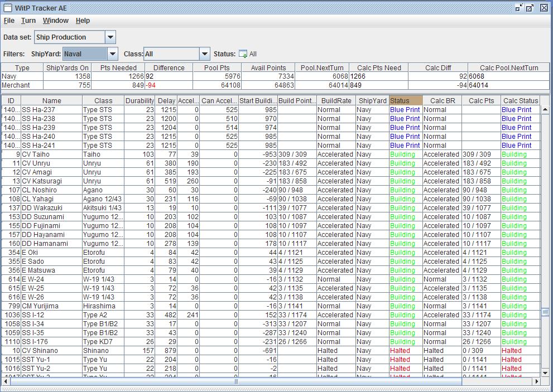
Task: Select the CL Noshiro name cell
Action: point(51,190)
